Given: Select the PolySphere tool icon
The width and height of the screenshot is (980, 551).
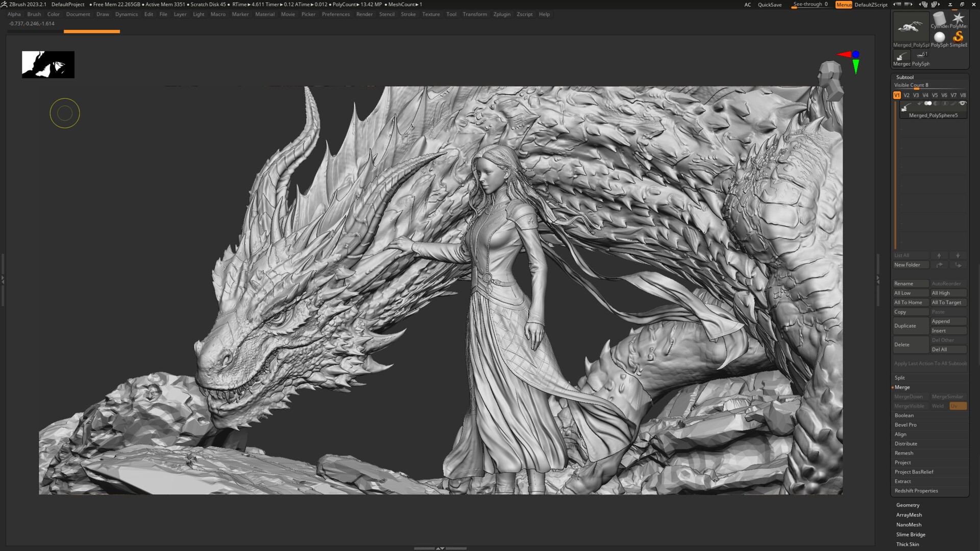Looking at the screenshot, I should pos(940,37).
